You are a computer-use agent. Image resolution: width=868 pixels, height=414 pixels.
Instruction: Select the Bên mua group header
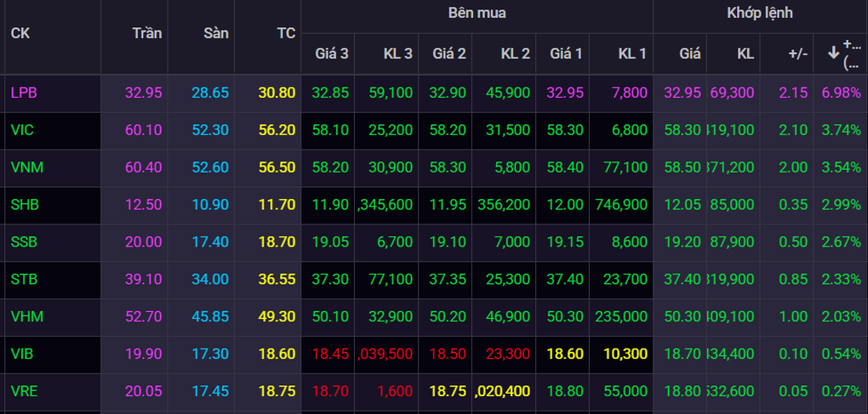click(x=477, y=13)
